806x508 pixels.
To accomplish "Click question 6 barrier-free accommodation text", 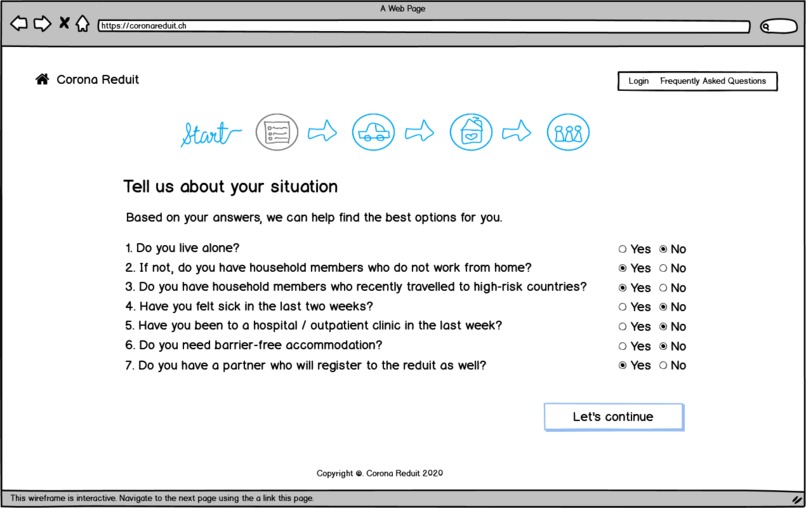I will pos(254,345).
